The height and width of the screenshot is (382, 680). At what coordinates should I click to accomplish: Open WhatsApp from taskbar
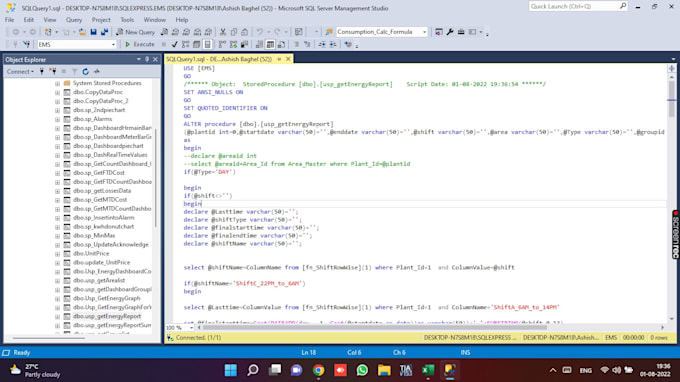(362, 370)
